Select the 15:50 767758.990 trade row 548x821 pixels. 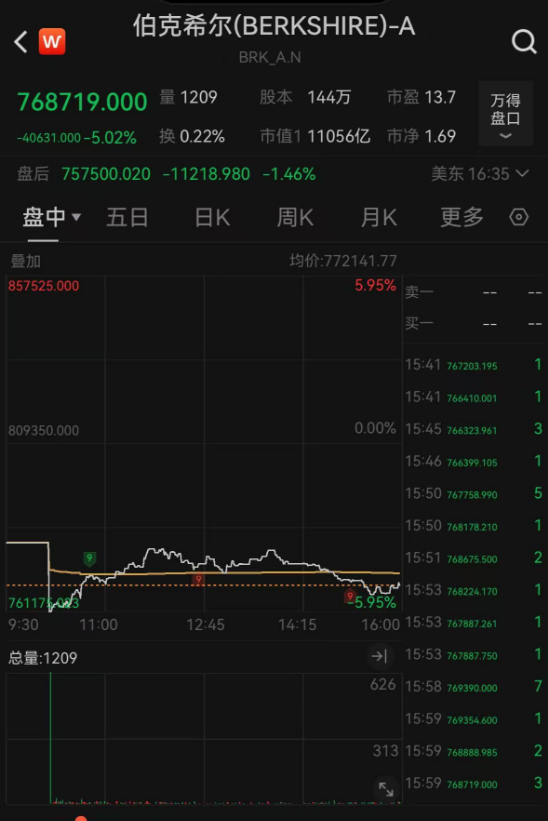tap(474, 494)
